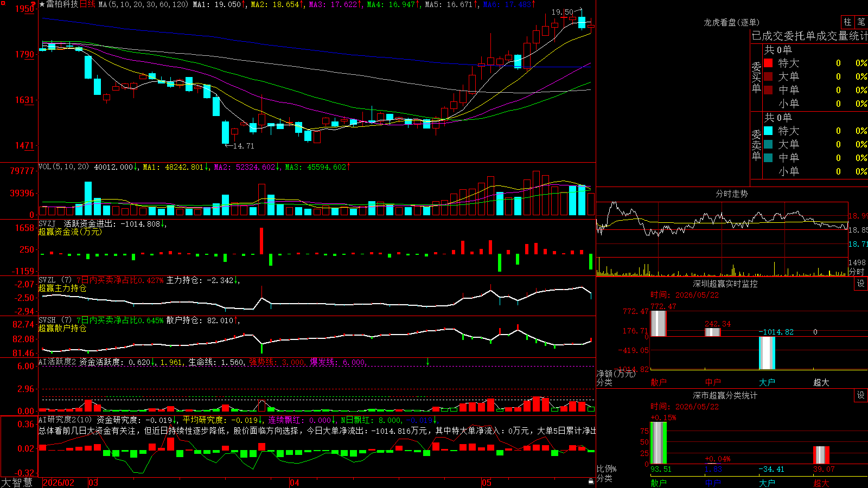
Task: Click the 超赢资金流(万元) label
Action: [x=70, y=232]
